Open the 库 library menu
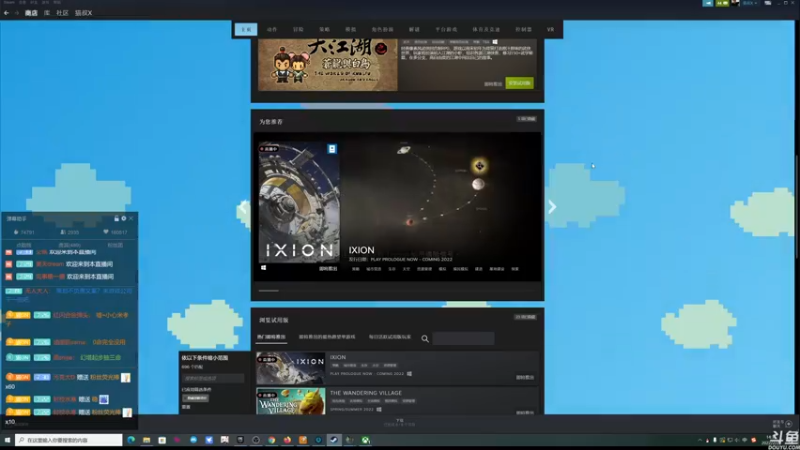Screen dimensions: 800x450 pyautogui.click(x=47, y=13)
